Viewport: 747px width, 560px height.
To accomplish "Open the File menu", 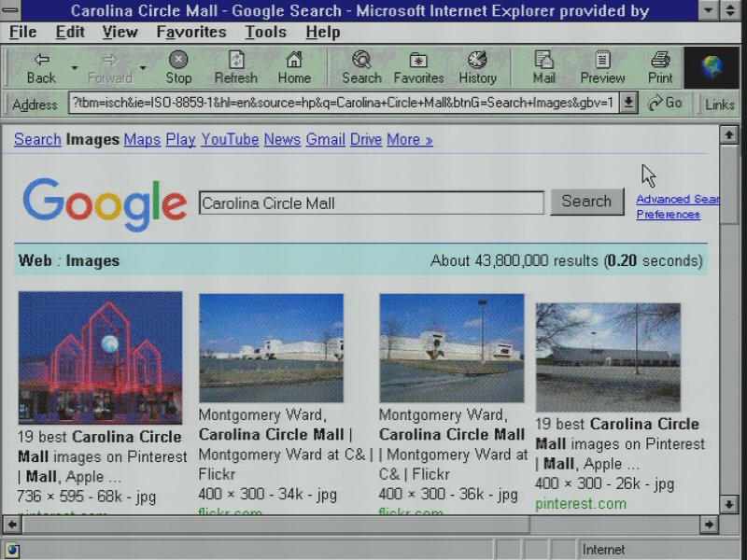I will pyautogui.click(x=22, y=32).
